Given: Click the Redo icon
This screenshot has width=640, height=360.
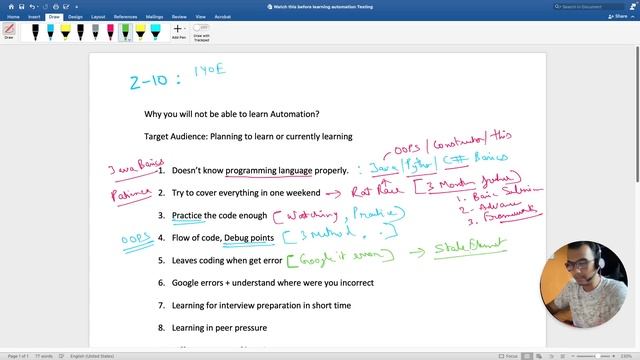Looking at the screenshot, I should click(45, 7).
